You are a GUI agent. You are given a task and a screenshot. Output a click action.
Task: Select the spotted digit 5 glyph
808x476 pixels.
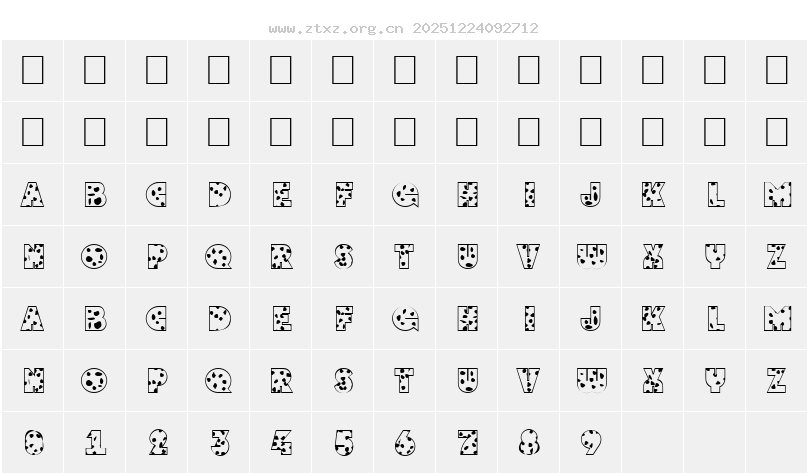click(x=343, y=442)
